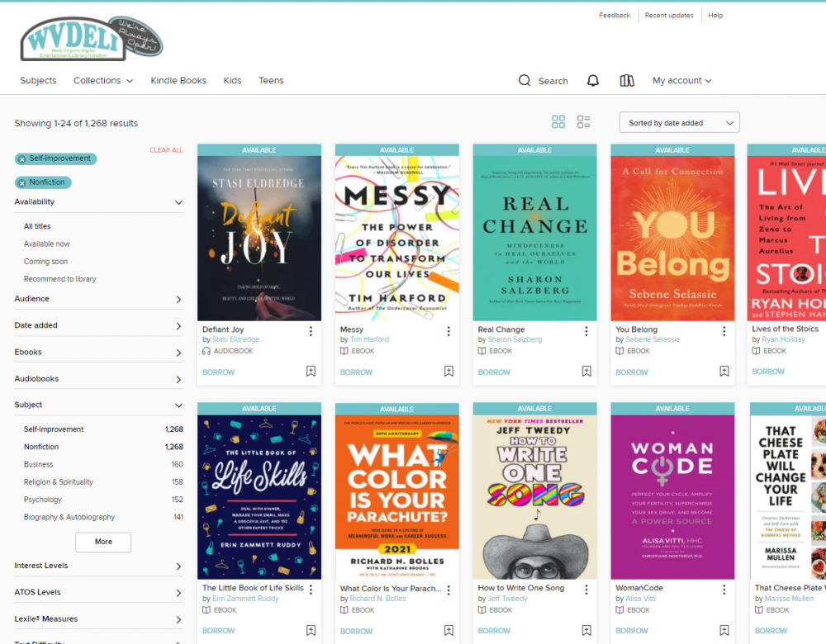Image resolution: width=826 pixels, height=644 pixels.
Task: Open the Sorted by date added dropdown
Action: 679,123
